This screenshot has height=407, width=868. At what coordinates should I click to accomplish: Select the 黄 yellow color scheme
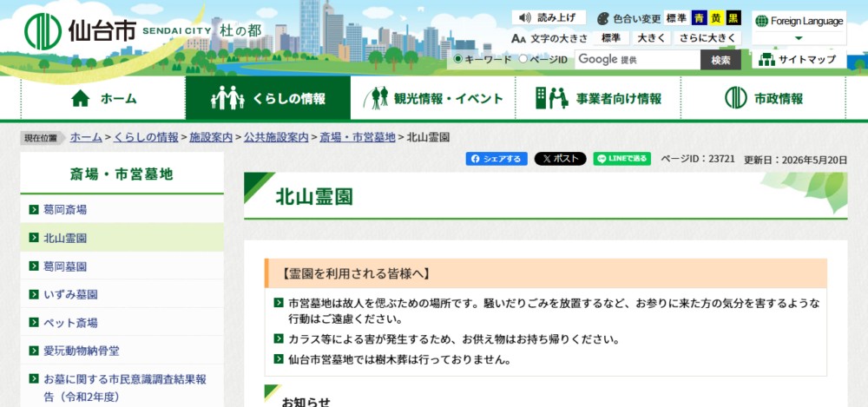[716, 18]
